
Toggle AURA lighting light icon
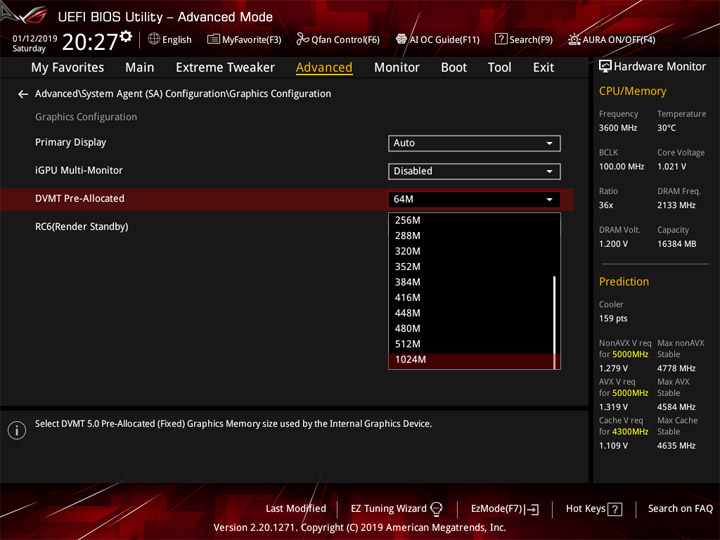[574, 39]
